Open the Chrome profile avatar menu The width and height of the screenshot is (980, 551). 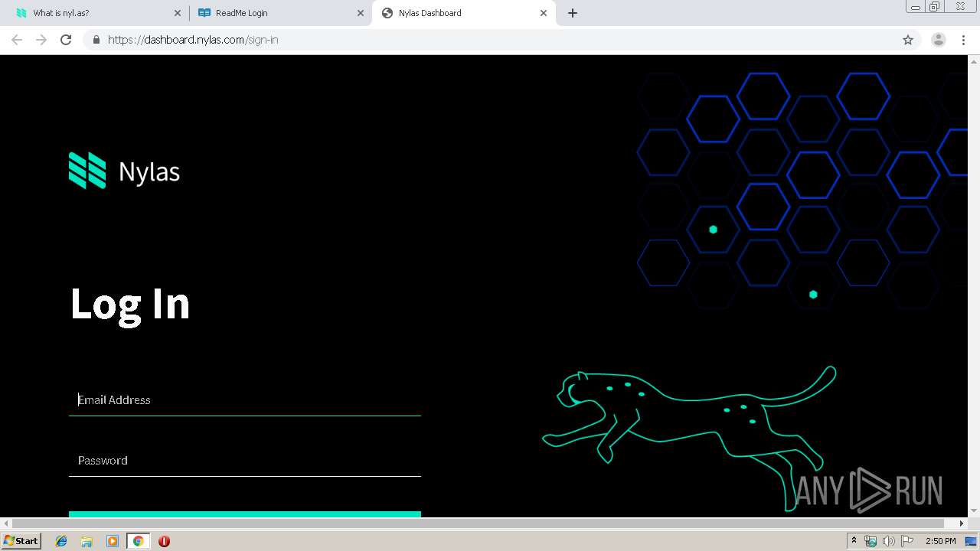point(938,40)
